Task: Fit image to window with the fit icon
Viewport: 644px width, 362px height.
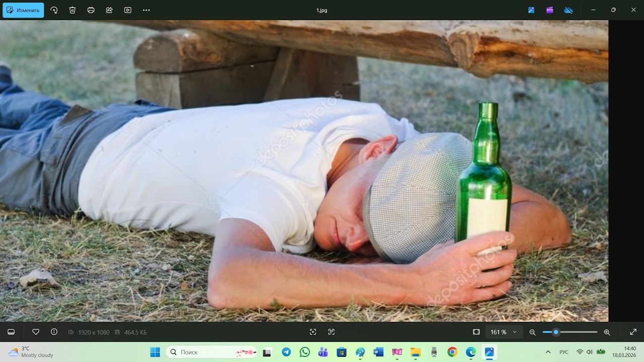Action: [x=476, y=332]
